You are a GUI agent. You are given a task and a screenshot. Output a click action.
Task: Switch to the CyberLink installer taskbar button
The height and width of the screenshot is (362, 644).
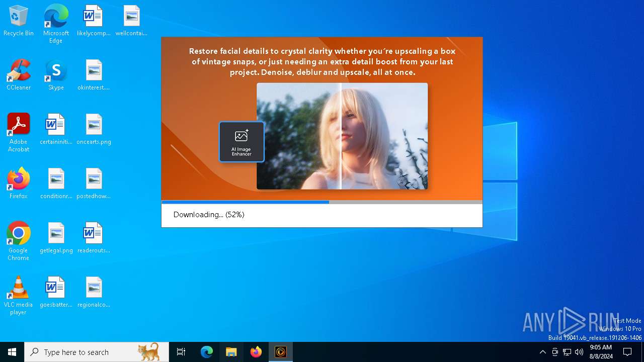click(281, 352)
